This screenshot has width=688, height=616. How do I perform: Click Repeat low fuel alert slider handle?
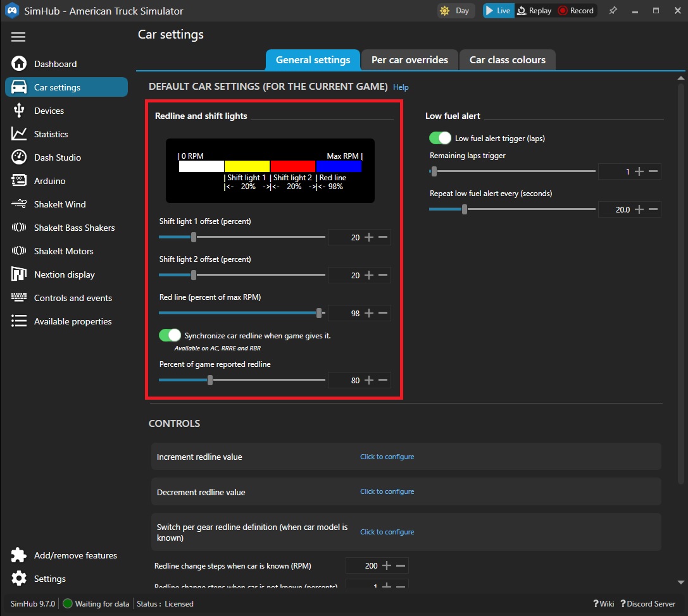pyautogui.click(x=464, y=209)
